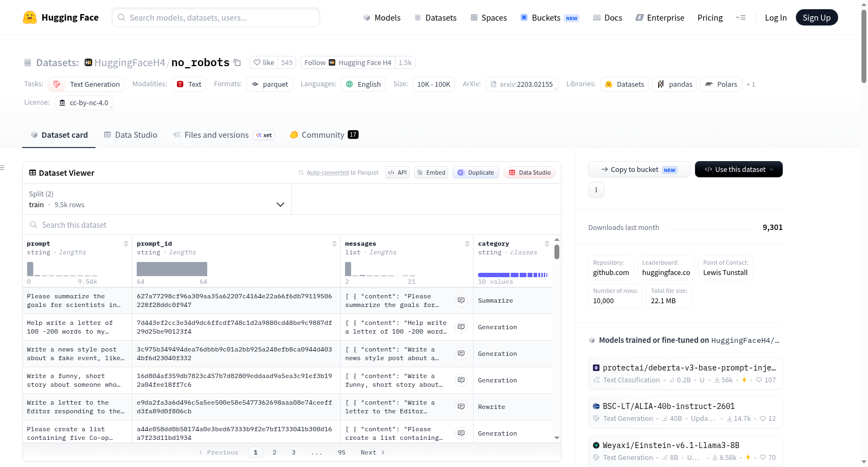This screenshot has width=868, height=467.
Task: Expand the navigation more menu icon
Action: tap(741, 17)
